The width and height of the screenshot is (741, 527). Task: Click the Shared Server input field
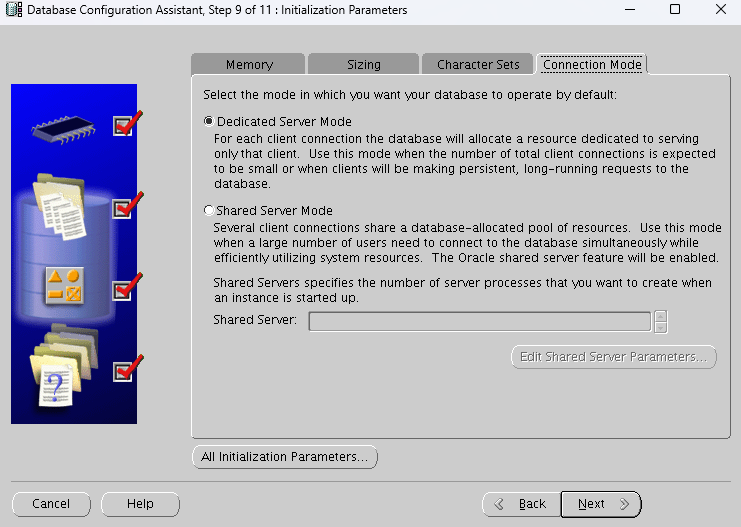click(x=480, y=321)
